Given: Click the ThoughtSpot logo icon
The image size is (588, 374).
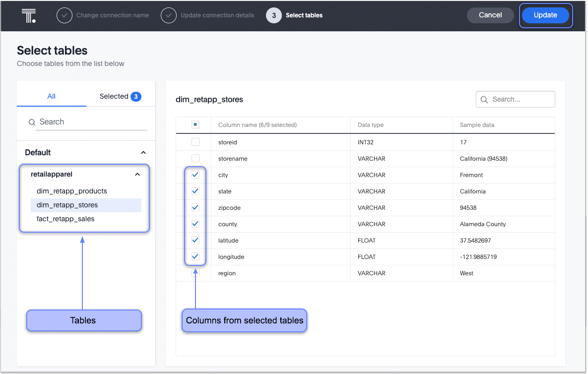Looking at the screenshot, I should pos(29,15).
